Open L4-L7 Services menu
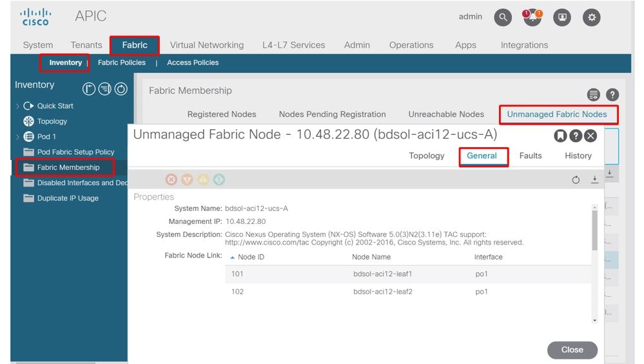Viewport: 644px width, 364px height. pyautogui.click(x=294, y=45)
